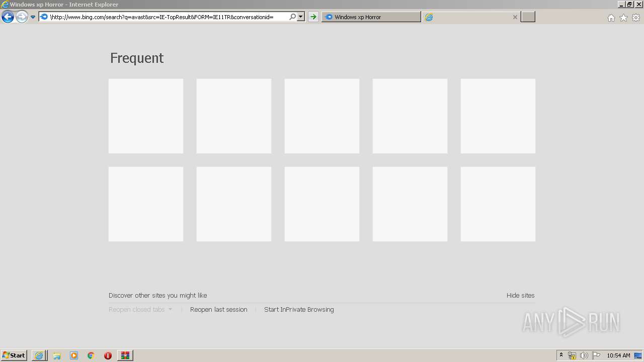Open last frequent site tile in bottom row
Image resolution: width=644 pixels, height=362 pixels.
tap(498, 204)
